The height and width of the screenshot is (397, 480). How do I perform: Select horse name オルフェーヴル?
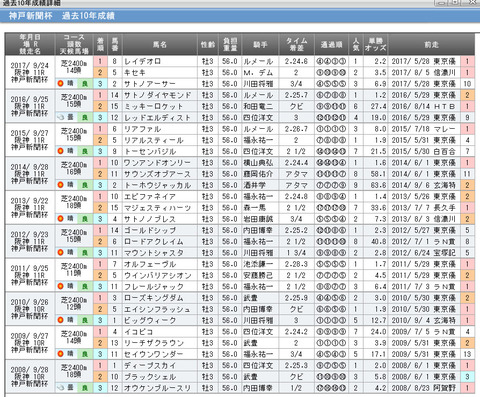pyautogui.click(x=150, y=264)
